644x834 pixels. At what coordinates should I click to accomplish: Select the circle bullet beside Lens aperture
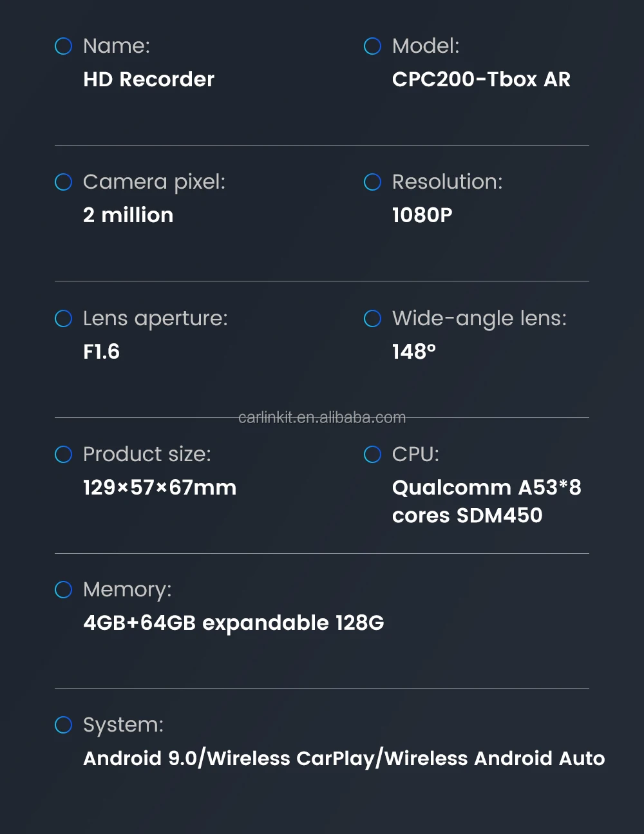click(x=63, y=319)
